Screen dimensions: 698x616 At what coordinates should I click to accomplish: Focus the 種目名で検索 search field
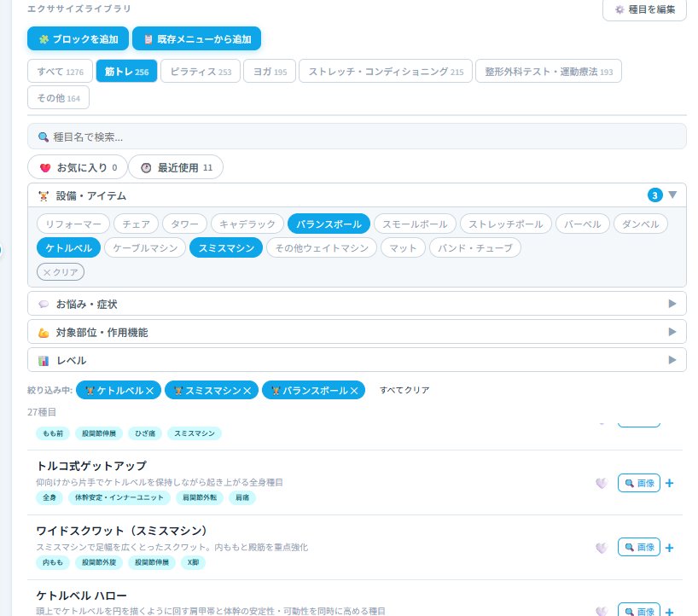pos(357,137)
